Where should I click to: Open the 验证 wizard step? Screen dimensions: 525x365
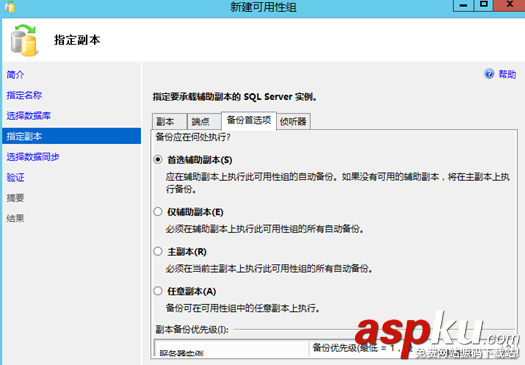coord(15,177)
